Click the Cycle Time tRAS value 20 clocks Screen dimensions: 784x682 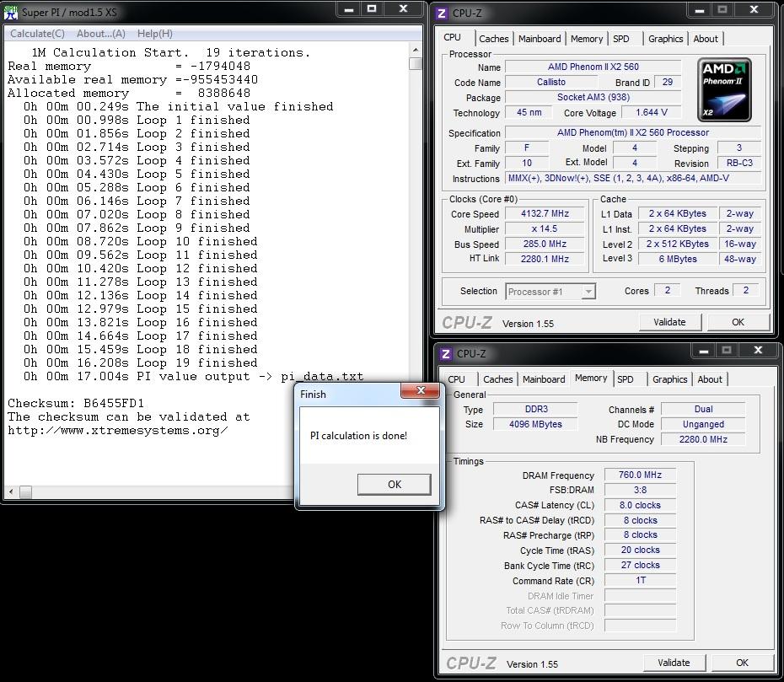click(640, 550)
